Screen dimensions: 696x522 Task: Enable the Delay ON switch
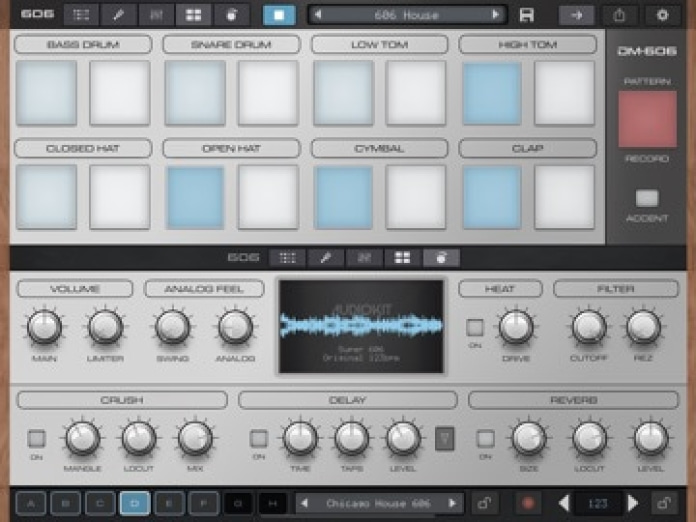click(x=258, y=438)
